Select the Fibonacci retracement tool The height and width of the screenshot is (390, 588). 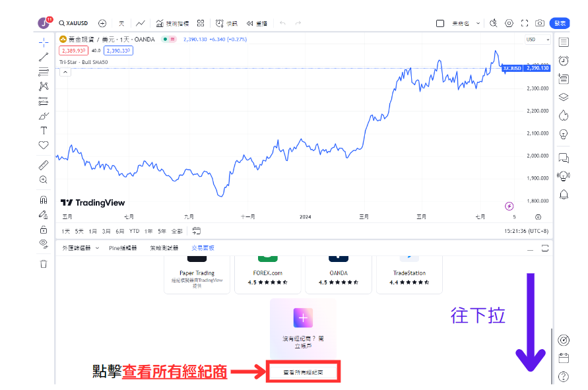point(44,72)
